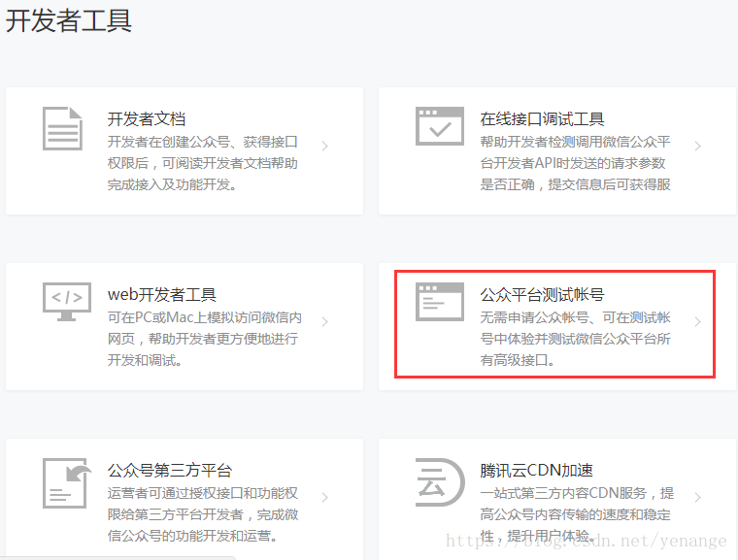The width and height of the screenshot is (738, 560).
Task: Click description starting 帮助开发者检测调用
Action: pyautogui.click(x=575, y=163)
